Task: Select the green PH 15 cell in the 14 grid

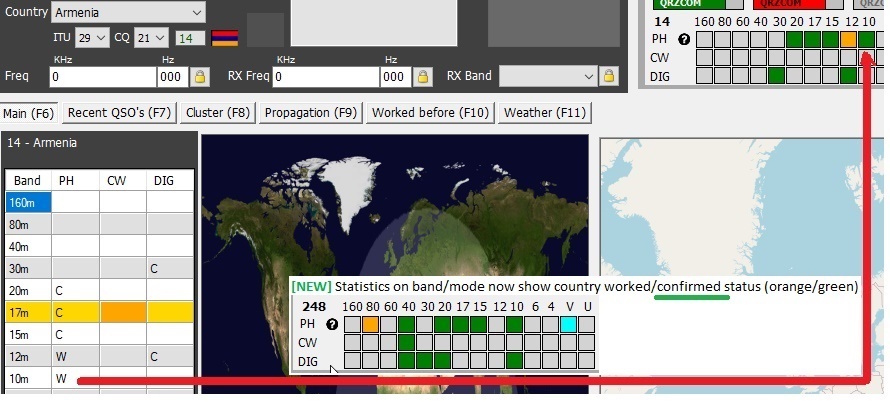Action: [830, 39]
